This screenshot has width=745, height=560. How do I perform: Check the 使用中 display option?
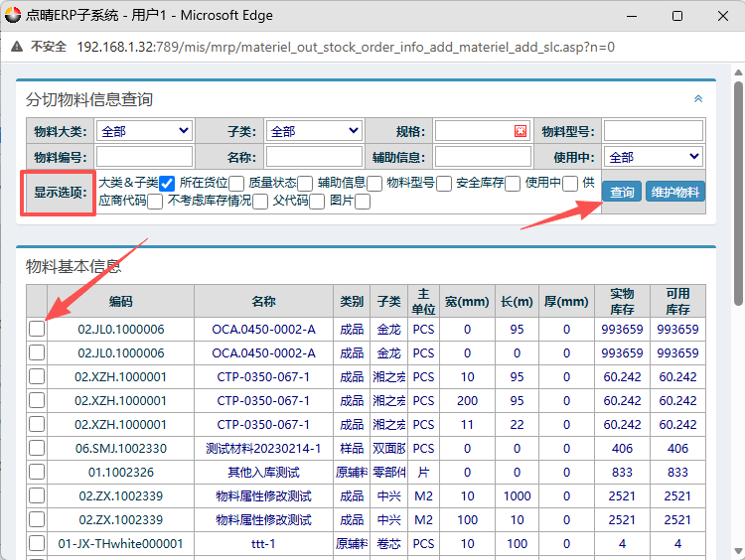570,184
